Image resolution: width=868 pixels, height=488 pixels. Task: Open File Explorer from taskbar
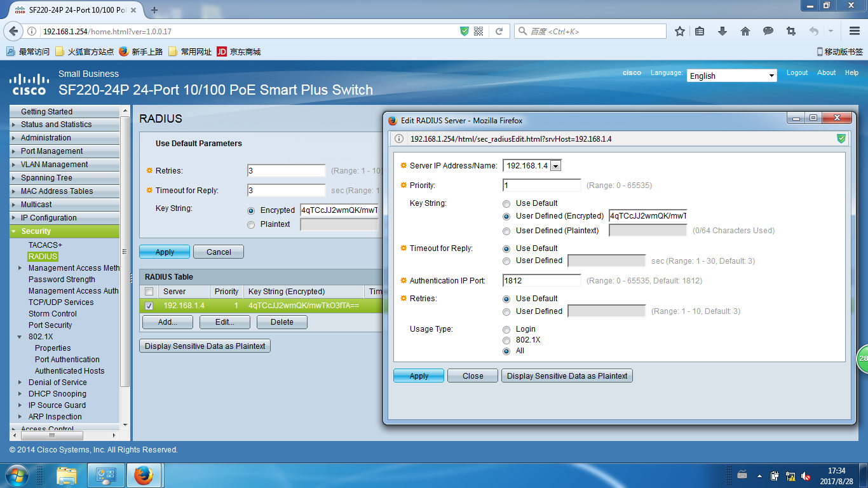(67, 475)
